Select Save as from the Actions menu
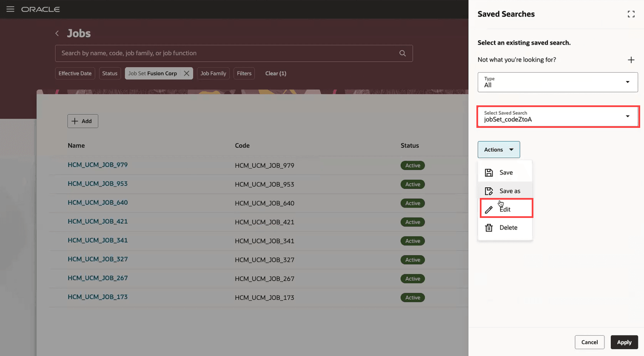The height and width of the screenshot is (356, 644). point(509,191)
